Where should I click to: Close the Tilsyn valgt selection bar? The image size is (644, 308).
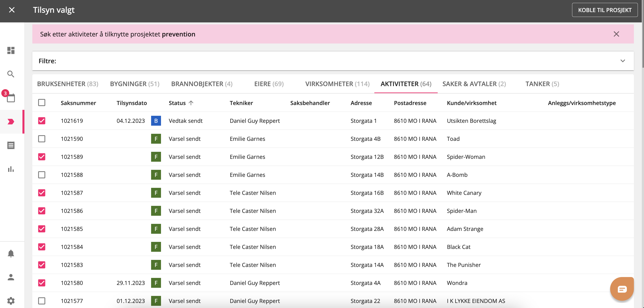pos(12,10)
